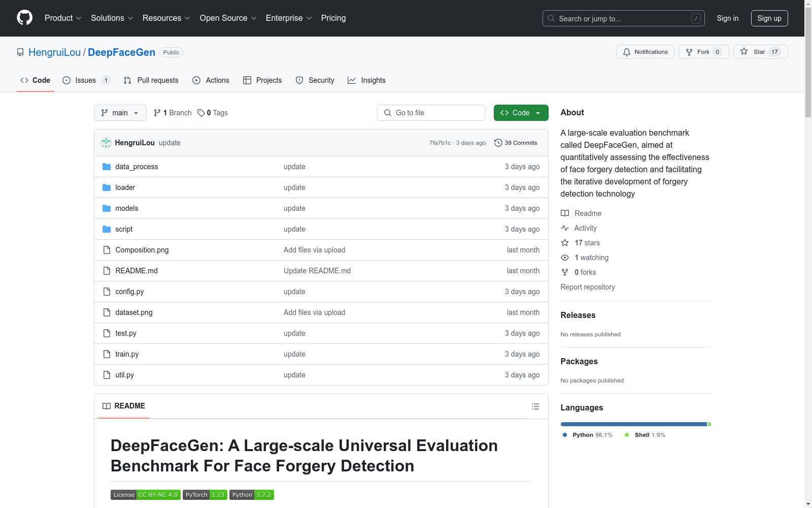Click the notifications bell icon
The image size is (812, 508).
point(627,52)
